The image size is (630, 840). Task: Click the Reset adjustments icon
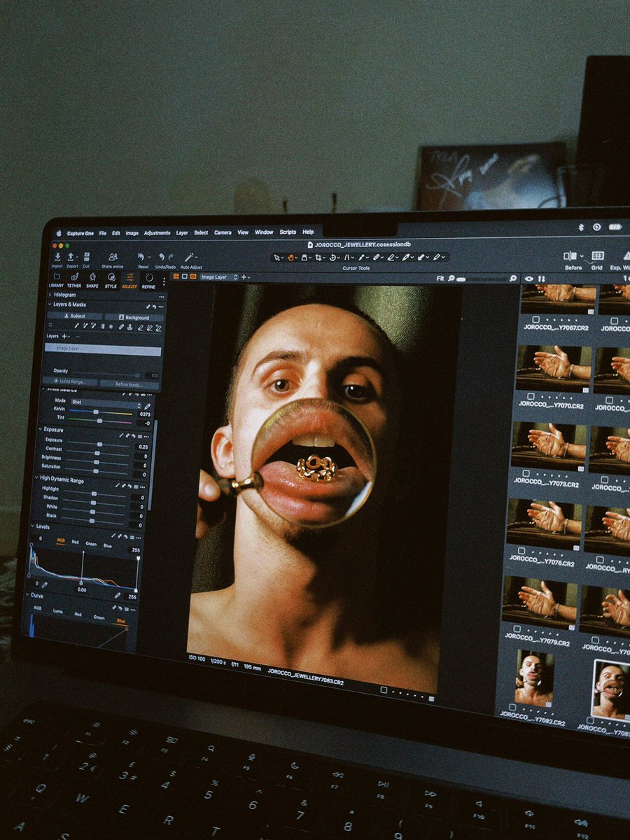pos(141,257)
